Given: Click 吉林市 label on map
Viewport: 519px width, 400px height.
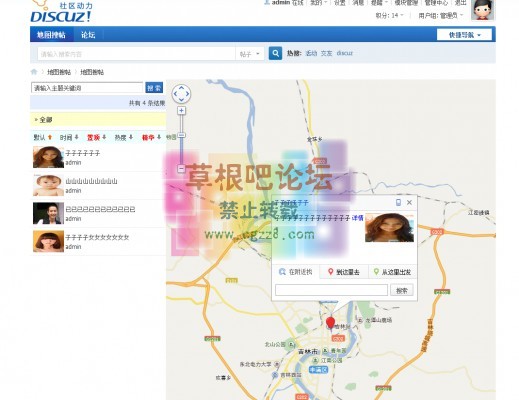Looking at the screenshot, I should pos(308,352).
